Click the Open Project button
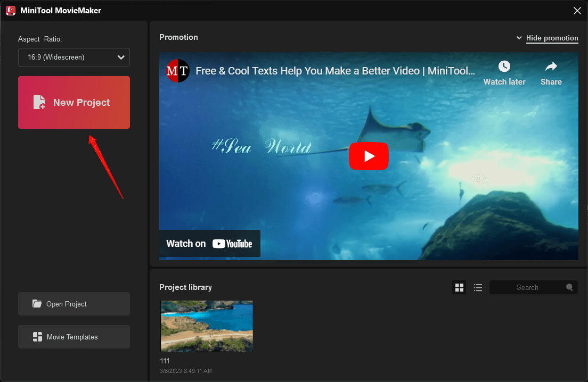This screenshot has height=382, width=588. [x=74, y=304]
